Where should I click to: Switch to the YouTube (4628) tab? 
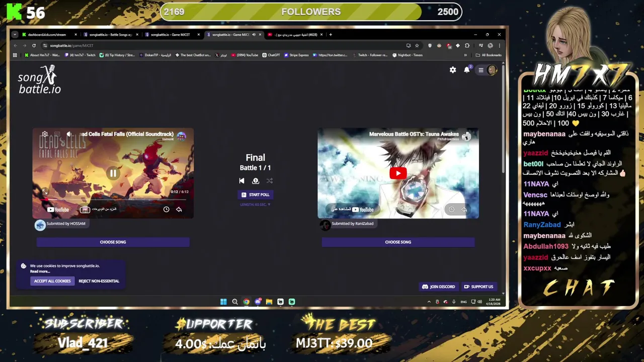(x=296, y=35)
